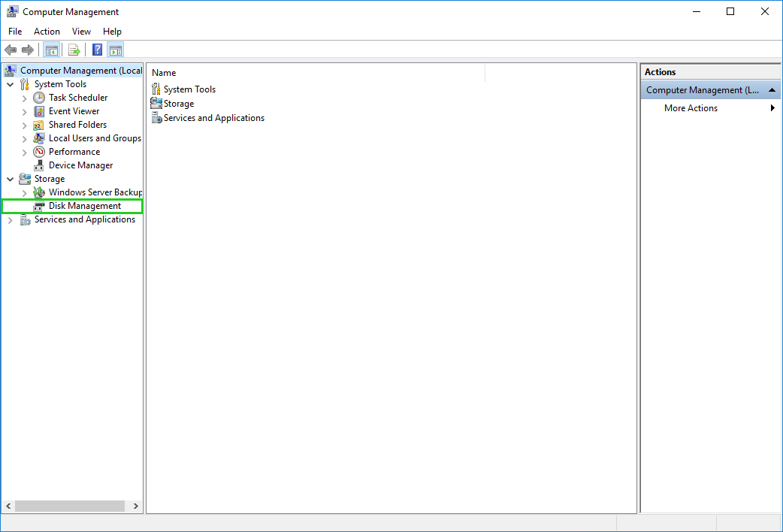Collapse Computer Management section in Actions pane
Image resolution: width=783 pixels, height=532 pixels.
click(772, 90)
